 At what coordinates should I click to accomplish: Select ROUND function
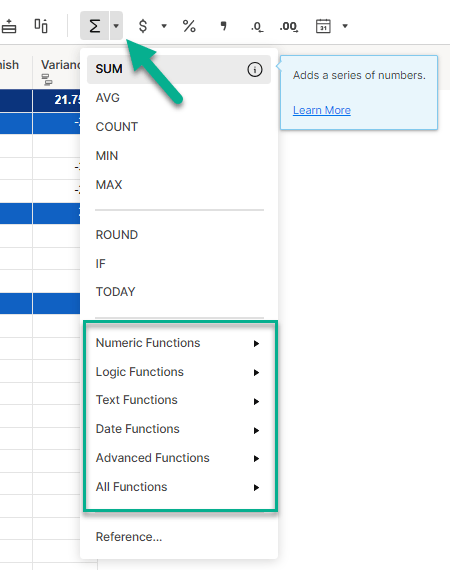point(179,235)
